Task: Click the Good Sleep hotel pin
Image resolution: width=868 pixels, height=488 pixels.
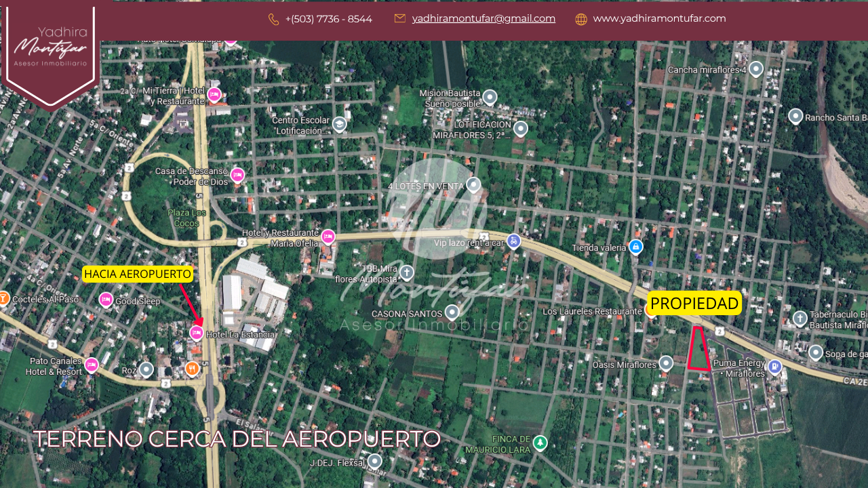Action: [x=106, y=299]
